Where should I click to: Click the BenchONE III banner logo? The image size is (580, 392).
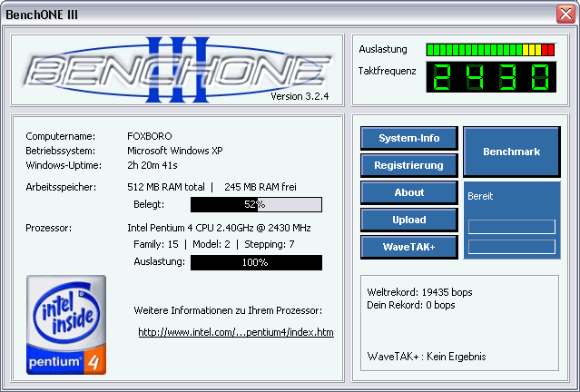178,70
